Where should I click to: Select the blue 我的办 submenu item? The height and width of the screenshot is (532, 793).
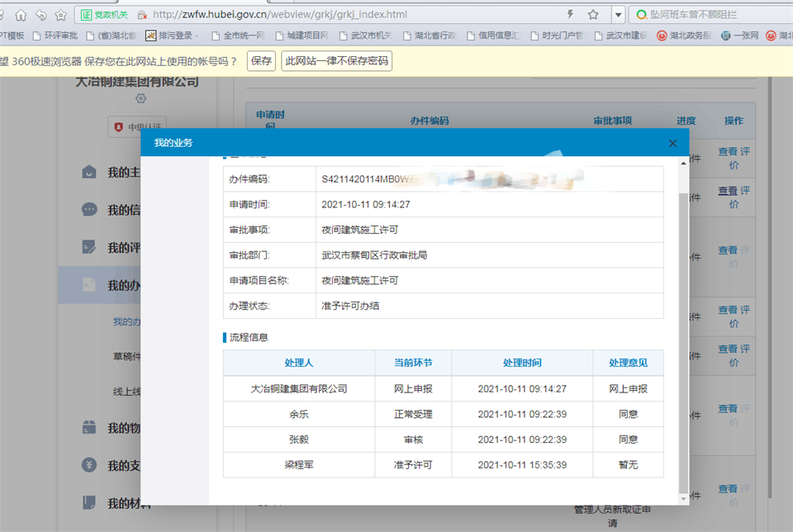[x=126, y=321]
